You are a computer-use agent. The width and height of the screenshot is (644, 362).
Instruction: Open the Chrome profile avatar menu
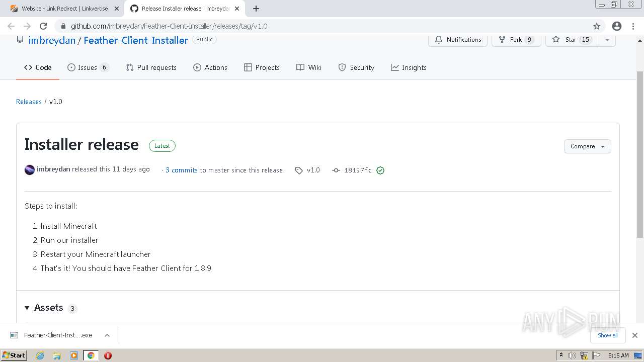(617, 26)
